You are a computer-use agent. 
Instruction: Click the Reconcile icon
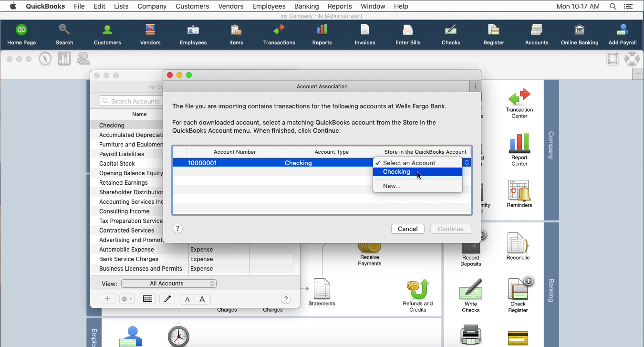(518, 246)
